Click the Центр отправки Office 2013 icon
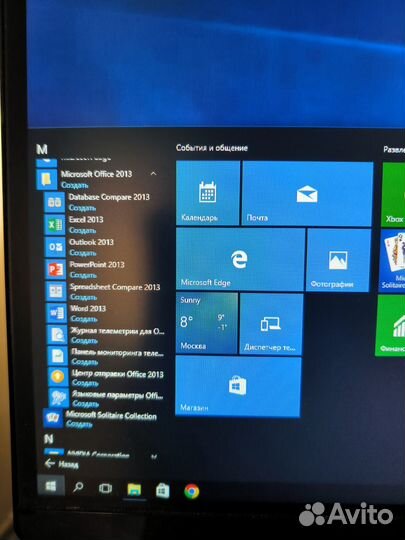Image resolution: width=405 pixels, height=540 pixels. click(x=58, y=377)
